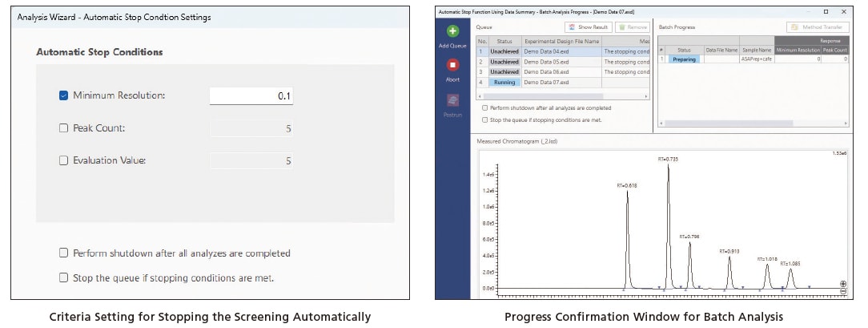Click the Remove button with trash icon

pyautogui.click(x=632, y=26)
